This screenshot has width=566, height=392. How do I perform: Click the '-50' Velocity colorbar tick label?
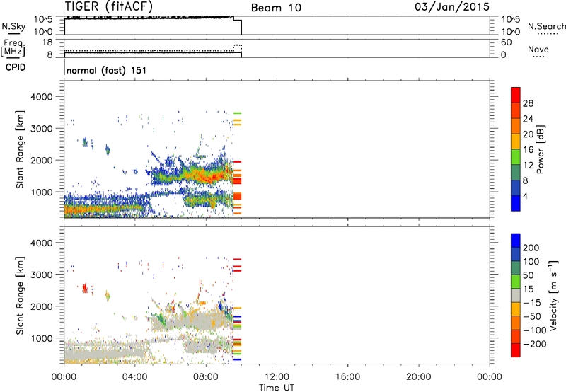(532, 316)
